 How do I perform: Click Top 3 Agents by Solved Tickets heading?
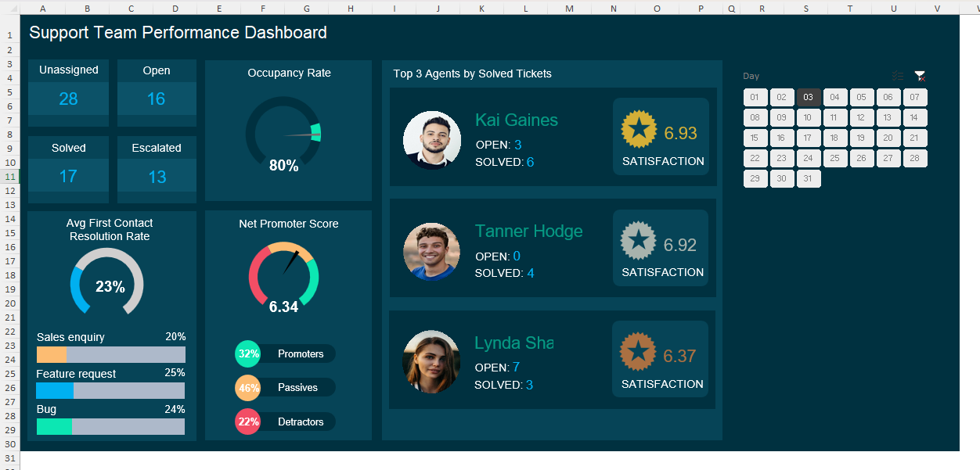coord(472,74)
